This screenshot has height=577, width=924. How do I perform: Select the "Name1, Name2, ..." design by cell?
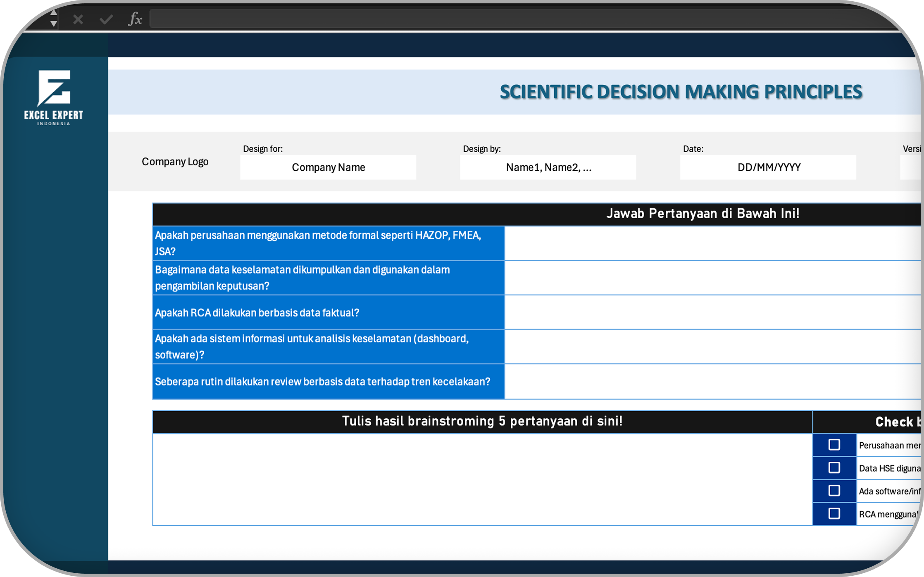point(548,167)
